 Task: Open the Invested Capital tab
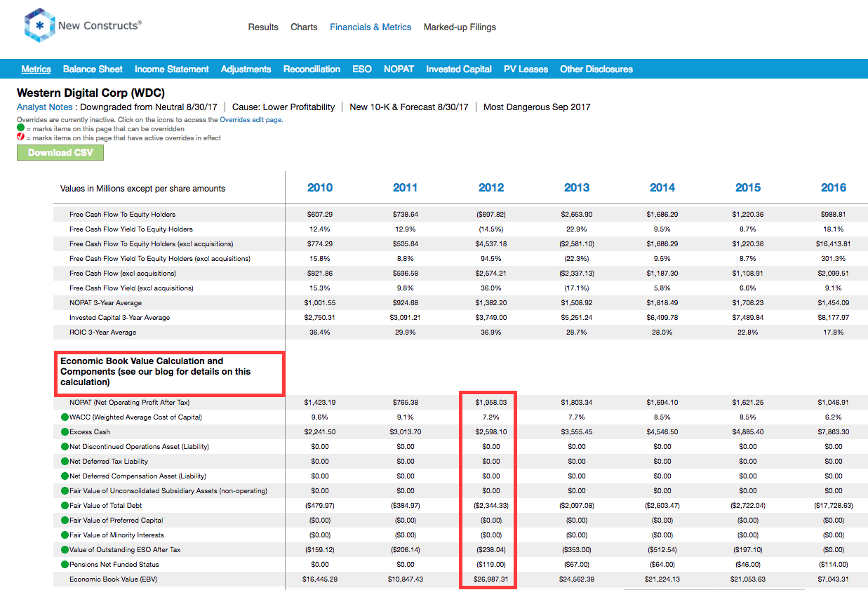459,69
